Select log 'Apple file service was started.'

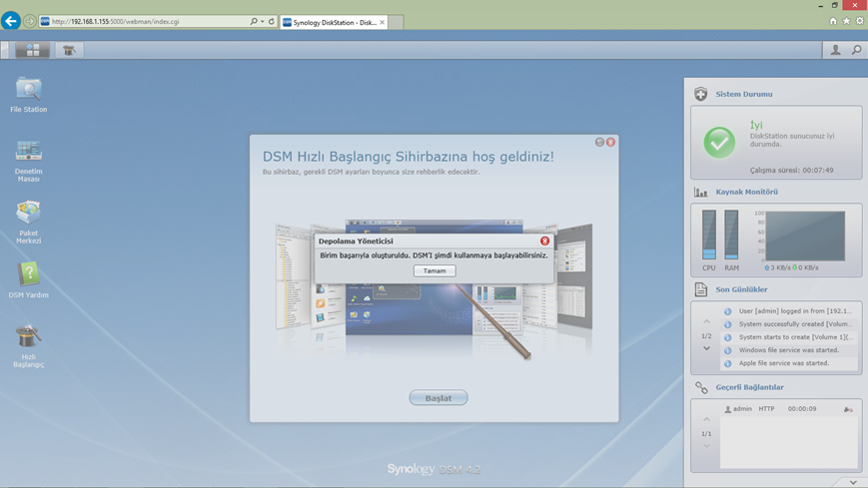click(x=789, y=363)
